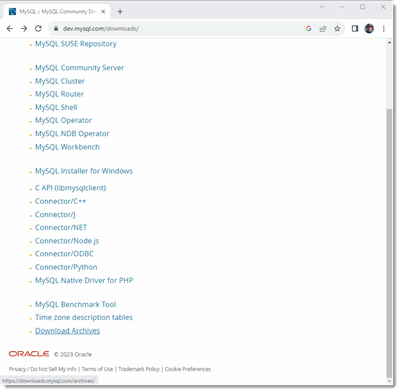The image size is (400, 392).
Task: Open the MySQL Shell link
Action: point(56,108)
